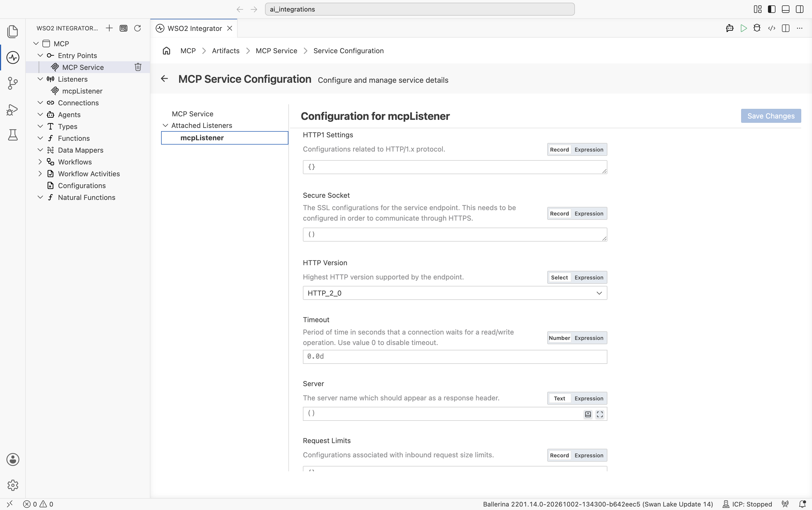Open the Explorer files icon in activity bar
The image size is (812, 510).
(12, 32)
